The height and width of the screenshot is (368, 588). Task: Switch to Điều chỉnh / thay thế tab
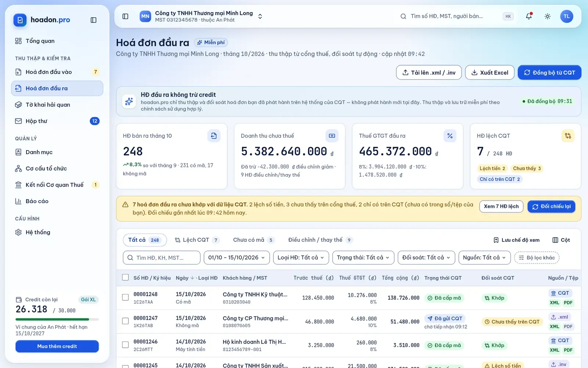320,240
